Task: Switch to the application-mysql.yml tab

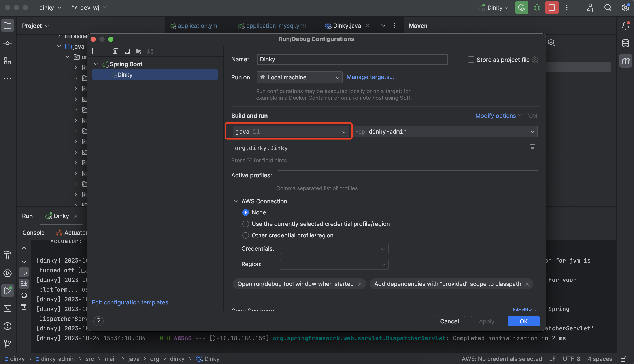Action: 275,26
